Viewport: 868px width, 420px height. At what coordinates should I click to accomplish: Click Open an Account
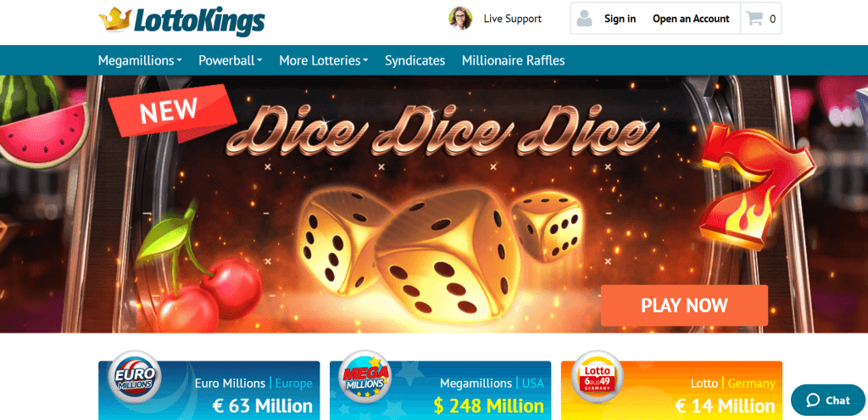click(691, 19)
